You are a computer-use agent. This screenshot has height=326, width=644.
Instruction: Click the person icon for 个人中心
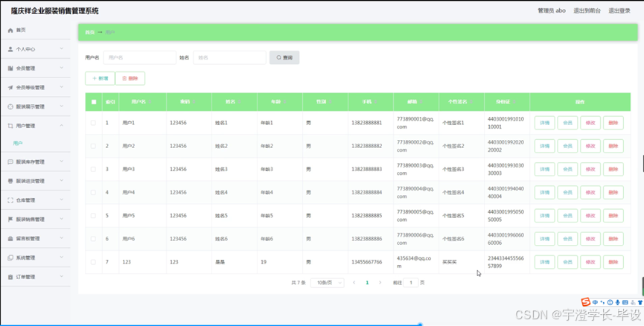click(10, 49)
